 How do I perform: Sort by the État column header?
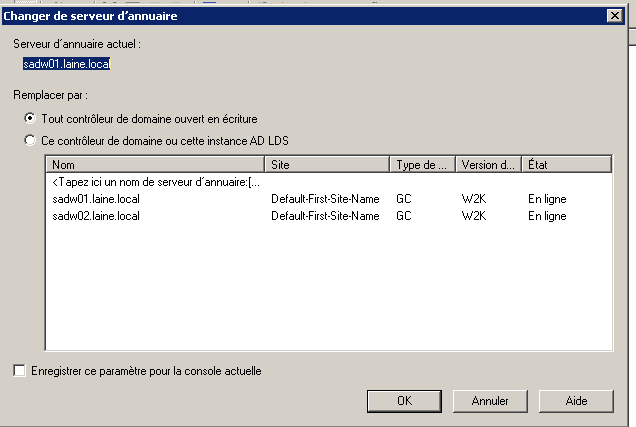pyautogui.click(x=567, y=165)
